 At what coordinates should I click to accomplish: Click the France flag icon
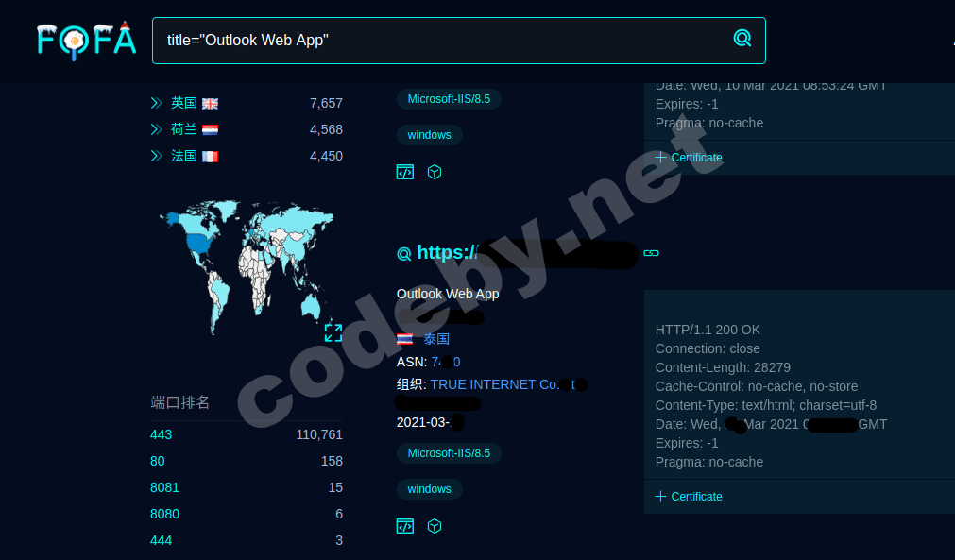coord(210,157)
